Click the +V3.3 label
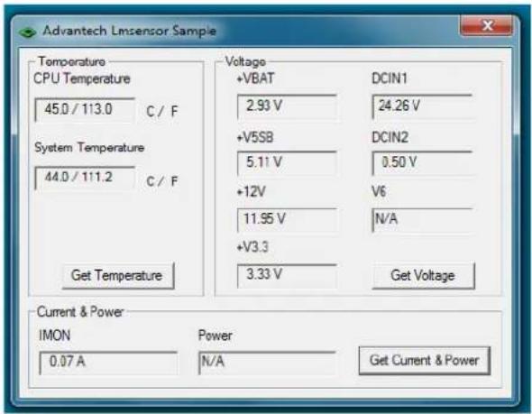Screen dimensions: 532x414 [252, 247]
